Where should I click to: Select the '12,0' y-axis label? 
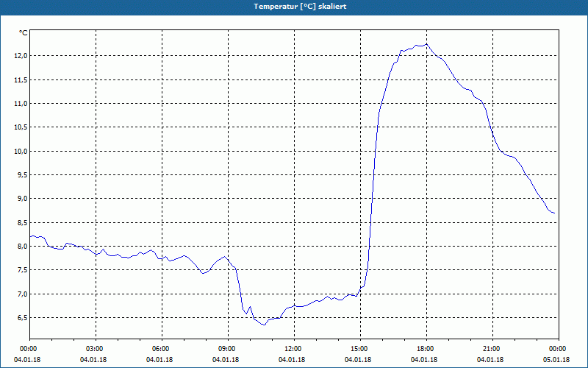(x=21, y=56)
